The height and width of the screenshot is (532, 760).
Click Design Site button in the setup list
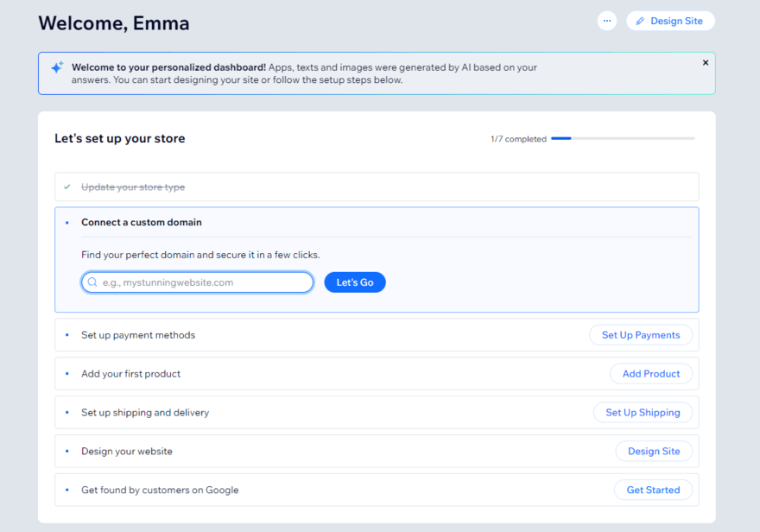click(654, 451)
